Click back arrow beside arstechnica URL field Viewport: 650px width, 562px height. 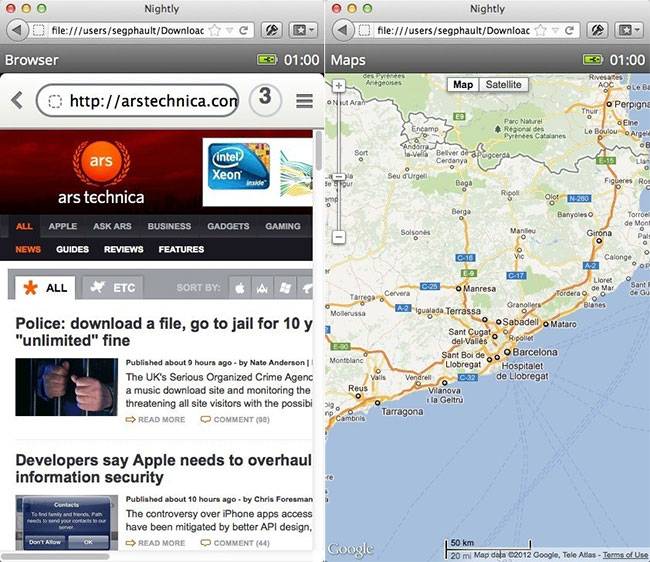17,100
